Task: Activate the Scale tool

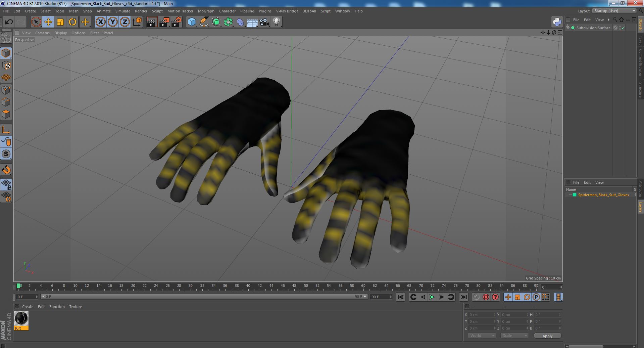Action: click(x=60, y=22)
